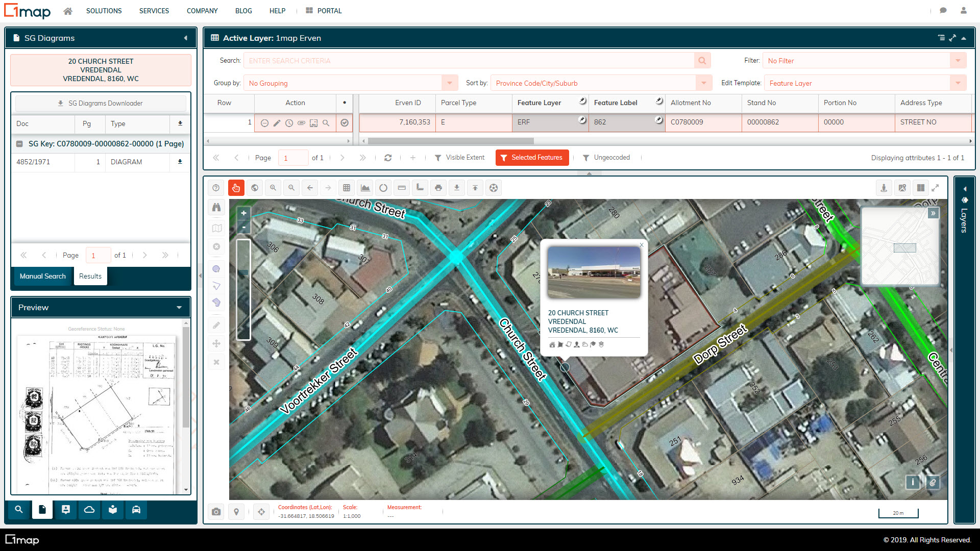980x551 pixels.
Task: Toggle the Selected Features filter
Action: click(532, 158)
